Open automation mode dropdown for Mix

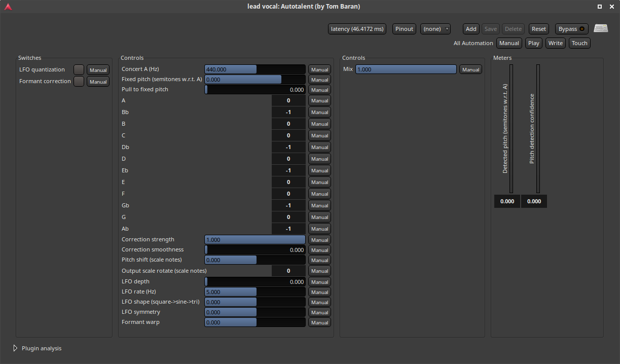tap(470, 69)
